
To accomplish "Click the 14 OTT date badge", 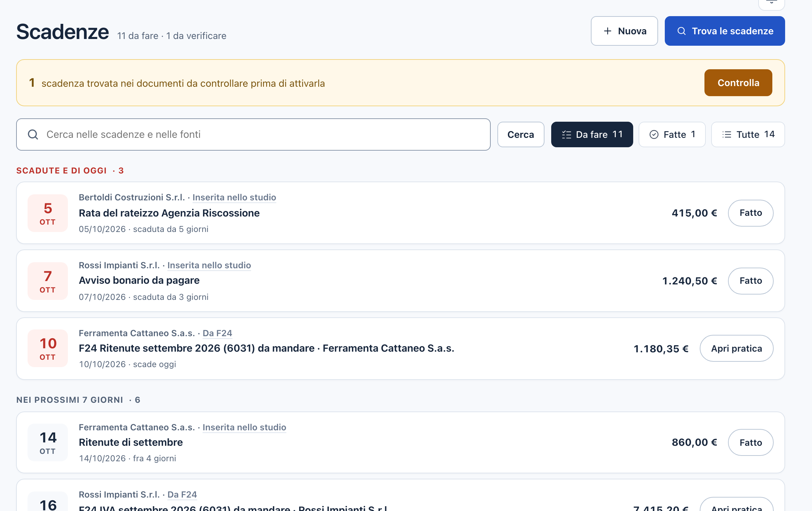I will (x=47, y=442).
